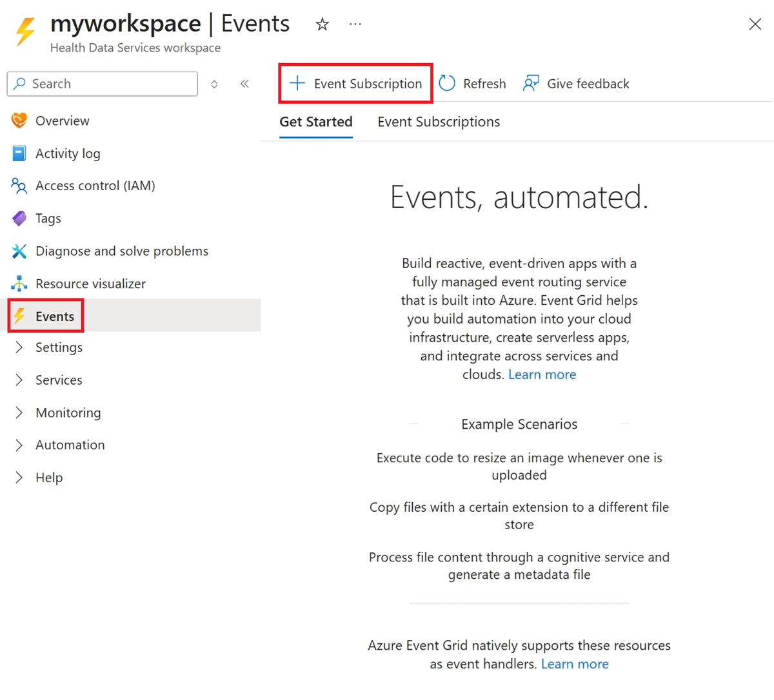Click the 'Example Scenarios' text
Screen dimensions: 774x700
click(519, 424)
